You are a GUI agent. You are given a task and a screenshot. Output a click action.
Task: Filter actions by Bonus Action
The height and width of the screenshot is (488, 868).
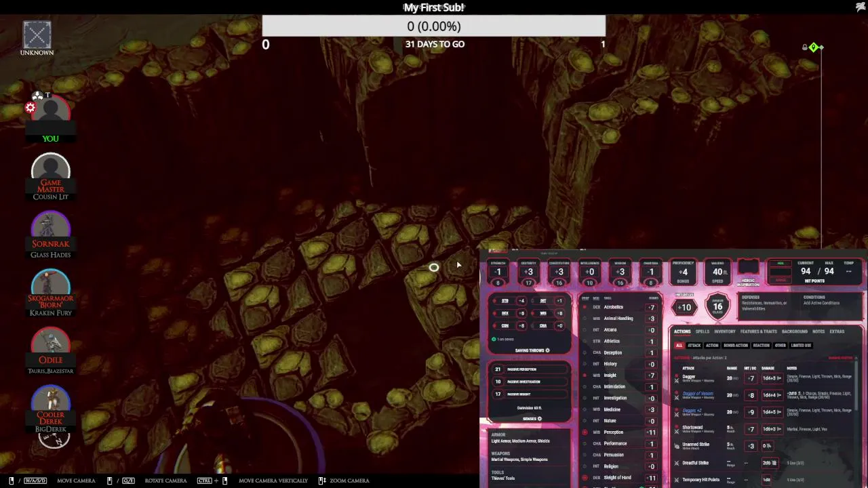[x=736, y=345]
